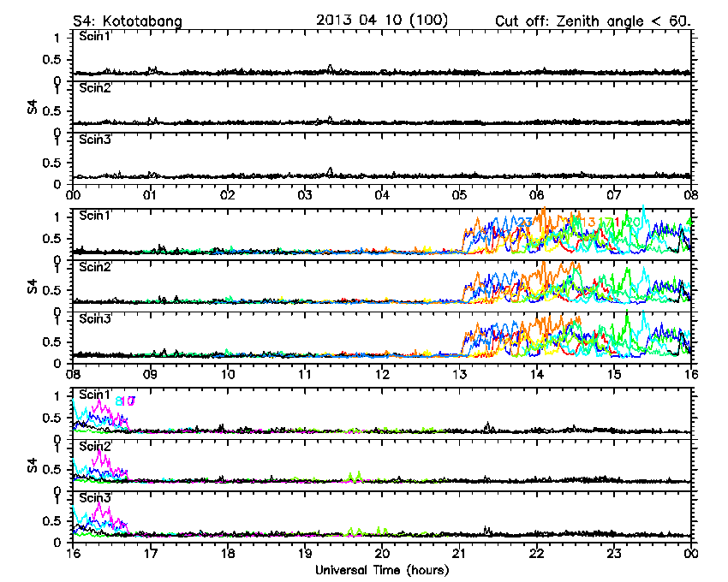Click the hour tick label '04'
Viewport: 728px width, 582px height.
click(382, 195)
